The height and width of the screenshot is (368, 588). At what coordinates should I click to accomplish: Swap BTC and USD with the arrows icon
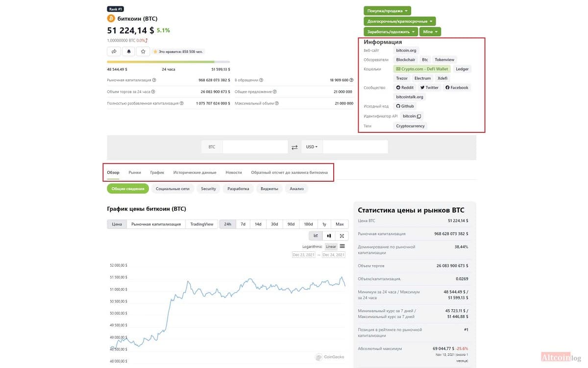294,147
